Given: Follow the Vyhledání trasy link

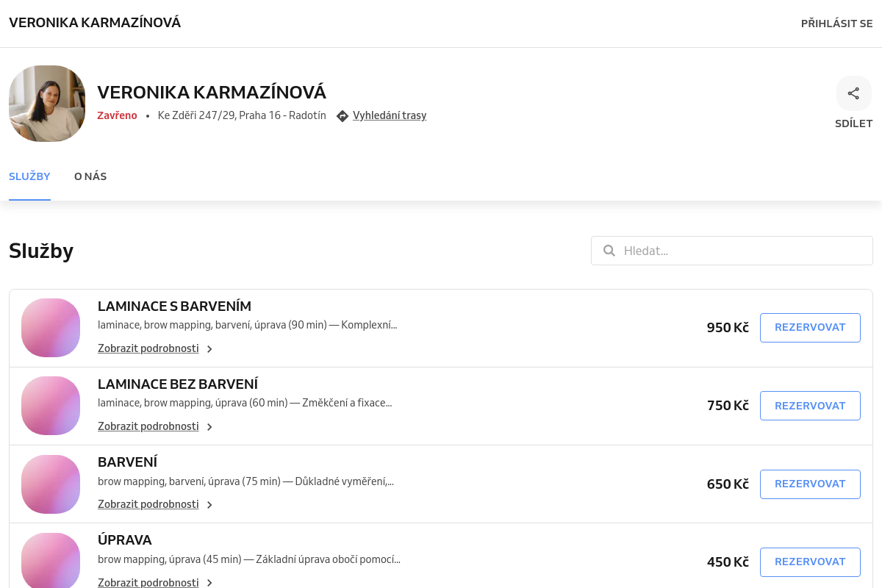Looking at the screenshot, I should tap(390, 115).
